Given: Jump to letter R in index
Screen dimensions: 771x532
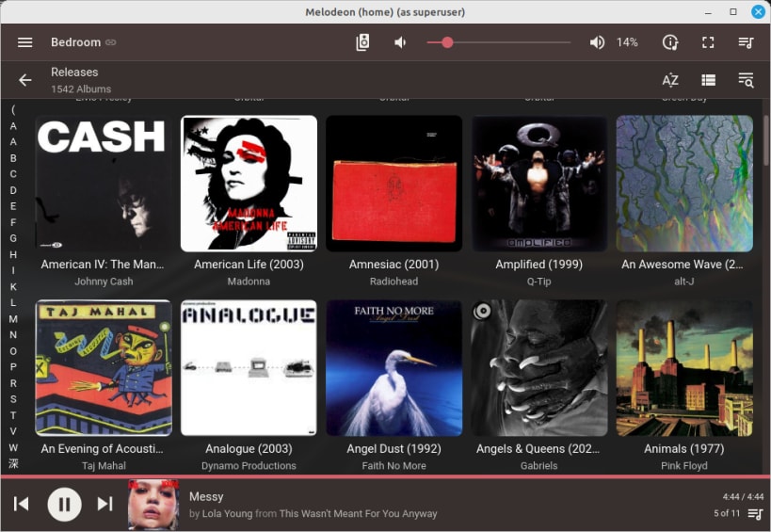Looking at the screenshot, I should coord(13,383).
